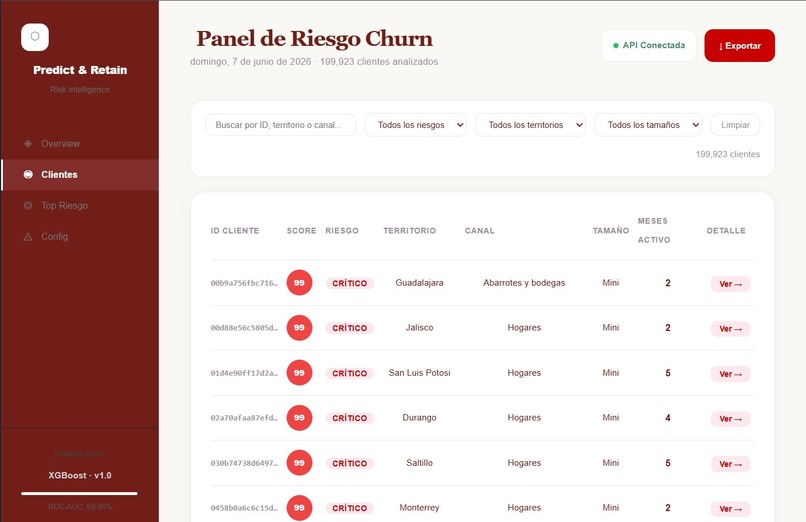The width and height of the screenshot is (806, 522).
Task: Select client ID 02a70afaa87efd
Action: 244,418
